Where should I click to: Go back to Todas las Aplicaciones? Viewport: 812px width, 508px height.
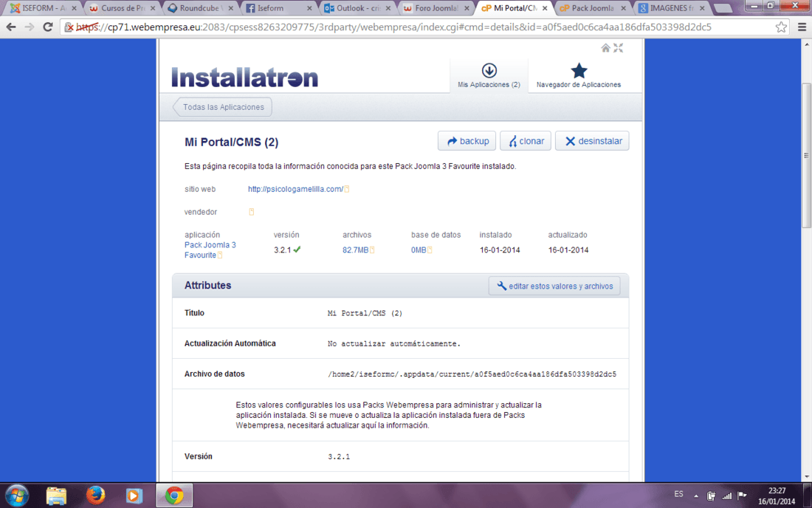point(223,107)
